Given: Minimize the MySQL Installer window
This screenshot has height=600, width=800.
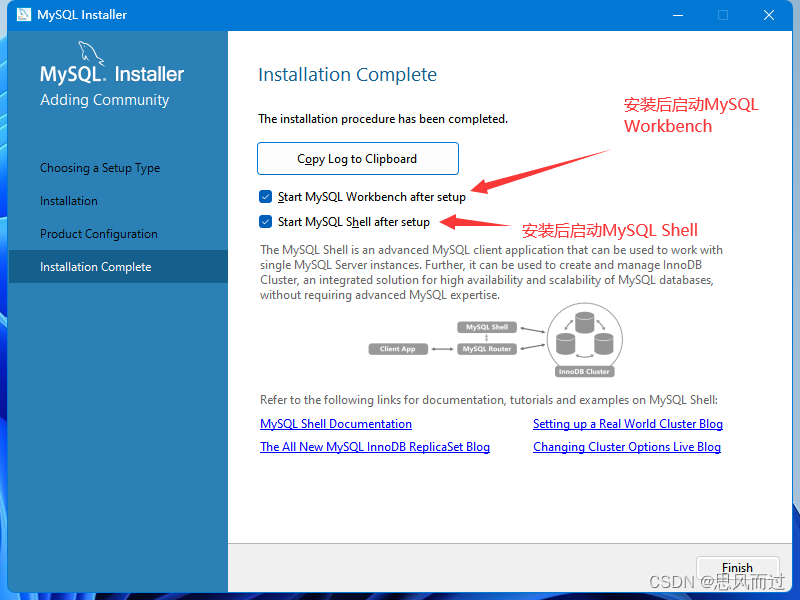Looking at the screenshot, I should click(x=678, y=15).
